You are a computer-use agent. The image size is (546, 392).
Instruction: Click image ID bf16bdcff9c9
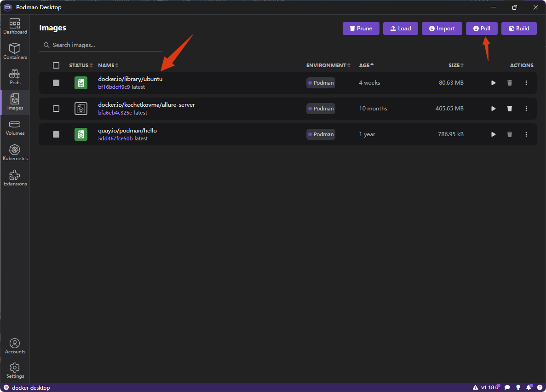click(x=114, y=87)
